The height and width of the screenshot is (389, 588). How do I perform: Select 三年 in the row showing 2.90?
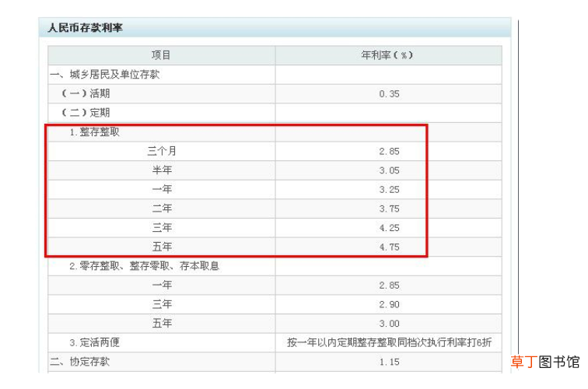[162, 304]
